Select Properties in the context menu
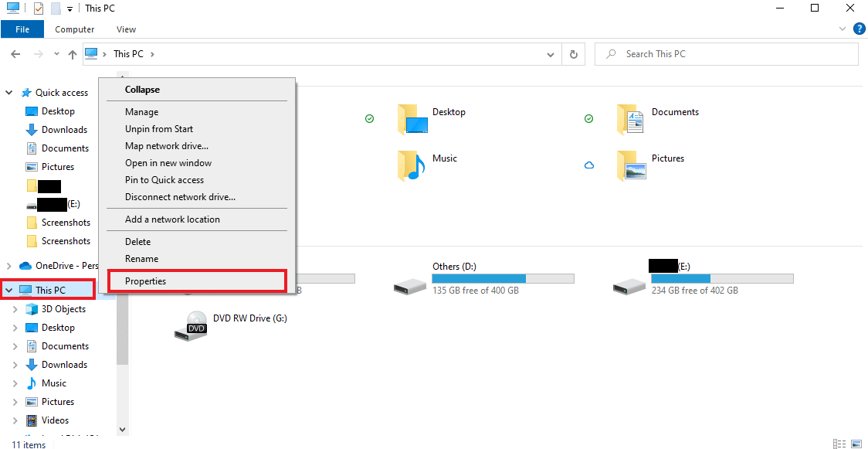868x449 pixels. pos(197,281)
